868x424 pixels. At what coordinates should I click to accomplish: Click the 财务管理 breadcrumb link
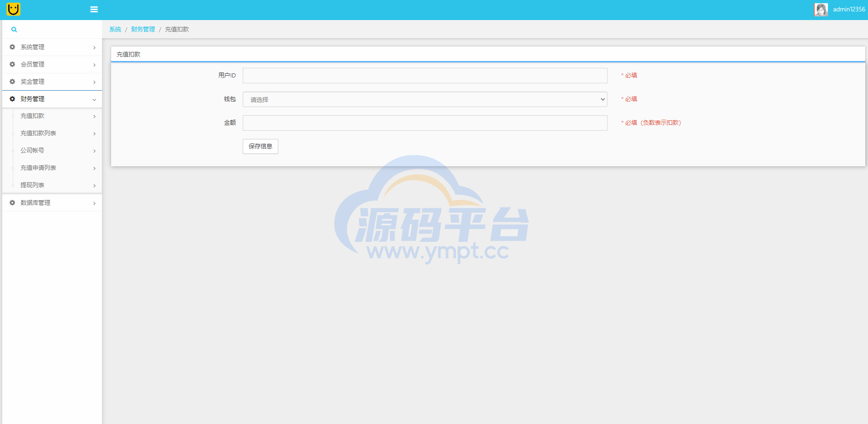pos(143,29)
